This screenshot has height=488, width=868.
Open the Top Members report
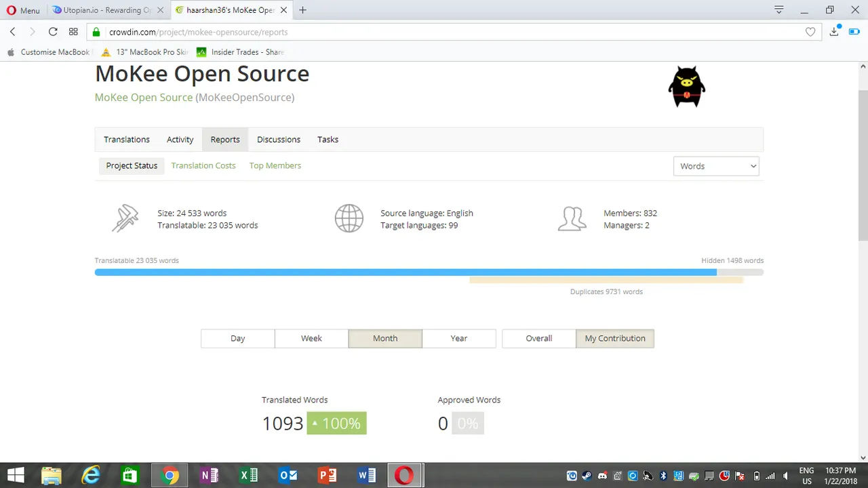click(x=275, y=165)
